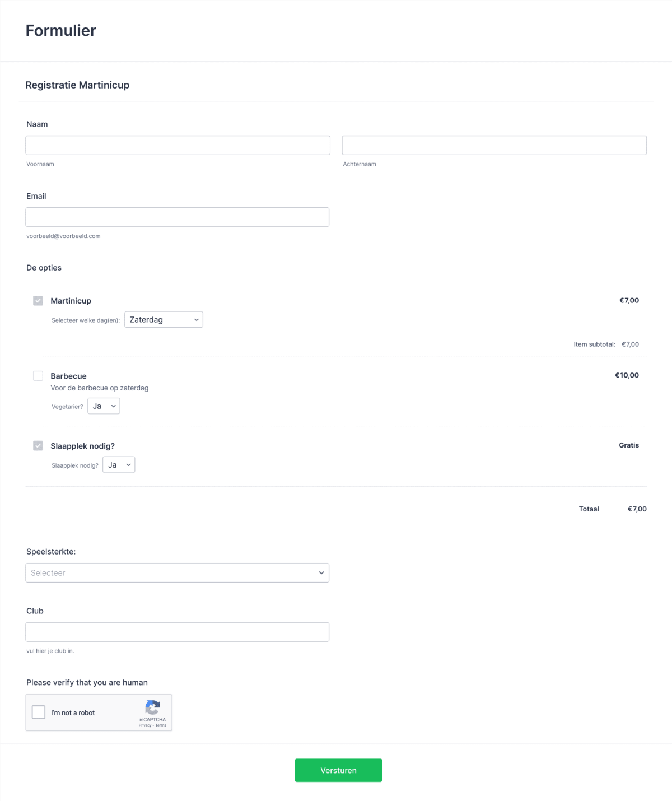Click the Martinicup checkbox
Image resolution: width=672 pixels, height=801 pixels.
pyautogui.click(x=38, y=300)
